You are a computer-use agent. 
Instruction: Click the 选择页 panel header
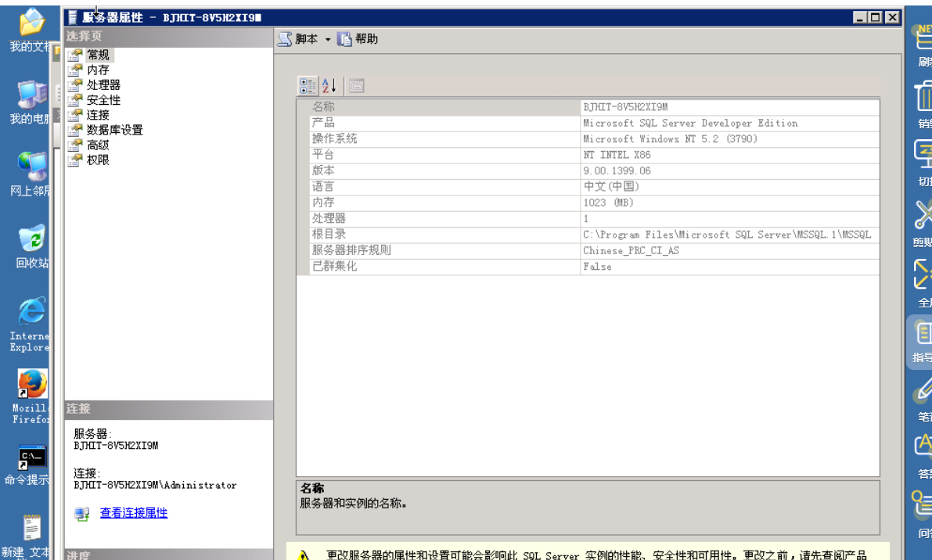pos(168,37)
